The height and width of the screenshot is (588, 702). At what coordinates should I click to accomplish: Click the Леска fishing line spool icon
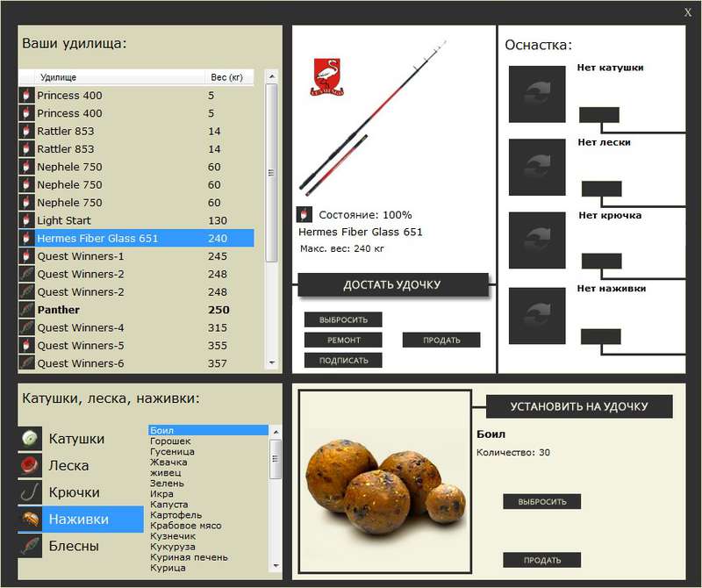(30, 465)
